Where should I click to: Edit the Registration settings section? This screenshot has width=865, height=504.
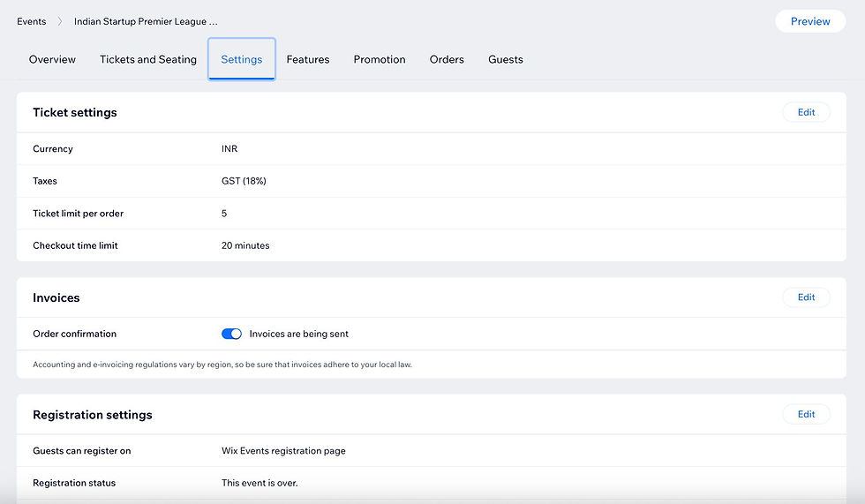[806, 414]
